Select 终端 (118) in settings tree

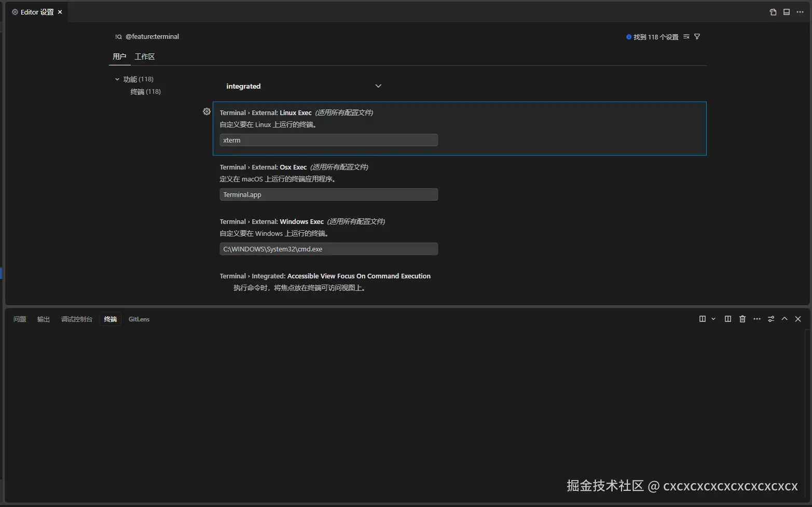145,92
